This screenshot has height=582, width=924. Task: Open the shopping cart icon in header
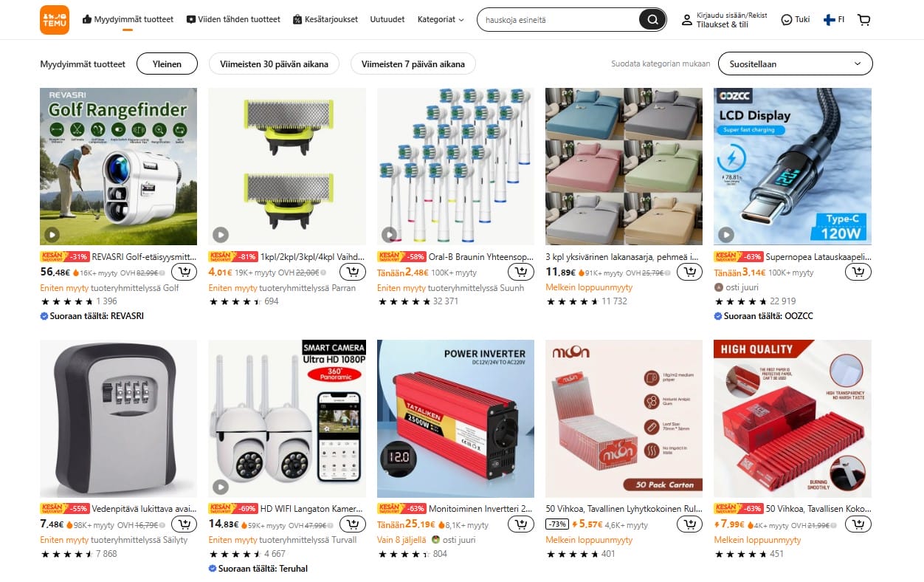click(863, 20)
